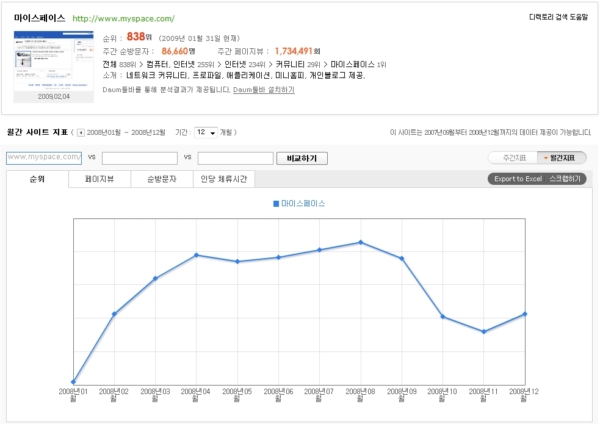Click the 2008년01월 data point on chart
The width and height of the screenshot is (600, 424).
(x=73, y=382)
